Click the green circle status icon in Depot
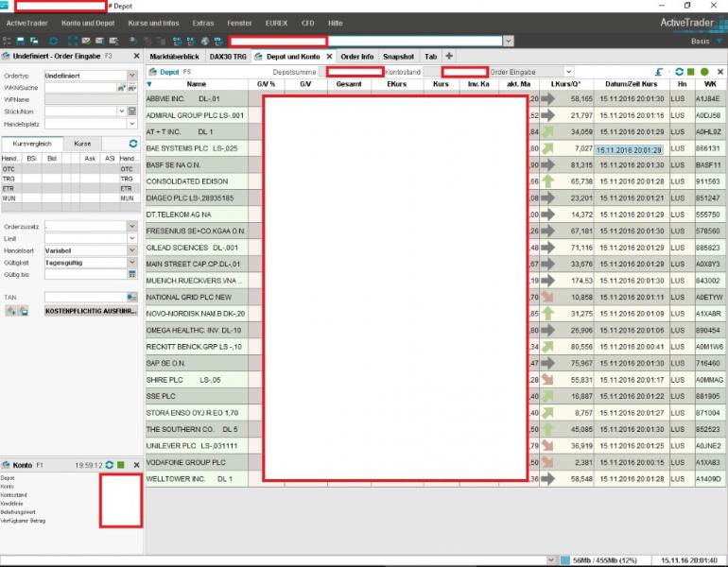Screen dimensions: 728x567 point(704,72)
